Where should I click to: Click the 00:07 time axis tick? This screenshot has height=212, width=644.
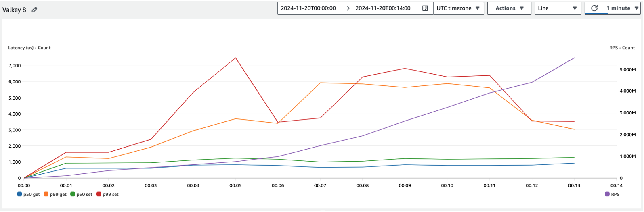point(320,185)
